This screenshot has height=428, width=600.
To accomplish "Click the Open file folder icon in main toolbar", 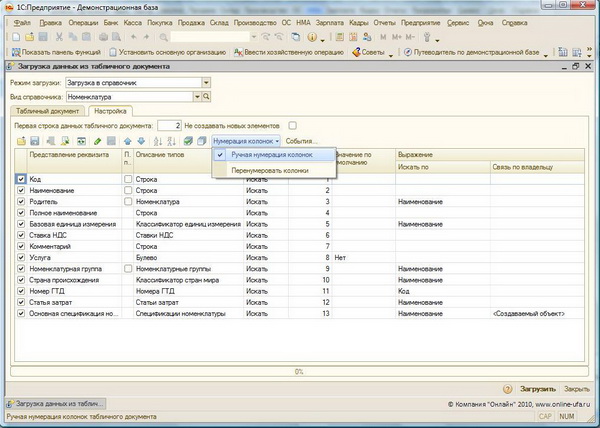I will pyautogui.click(x=29, y=37).
